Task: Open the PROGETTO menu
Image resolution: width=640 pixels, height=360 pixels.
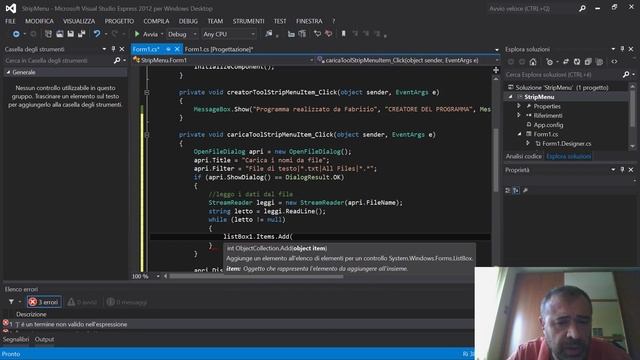Action: 119,21
